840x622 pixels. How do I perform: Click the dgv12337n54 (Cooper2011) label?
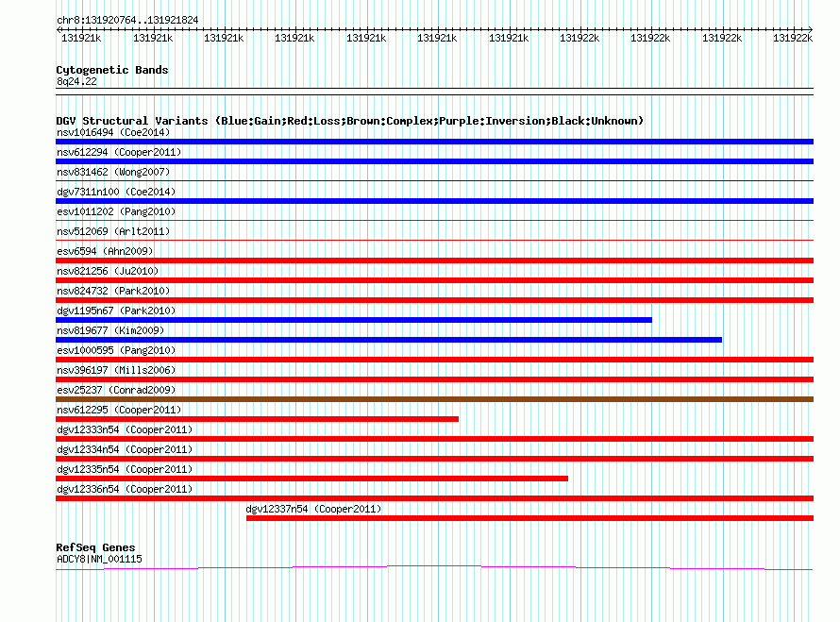coord(313,509)
